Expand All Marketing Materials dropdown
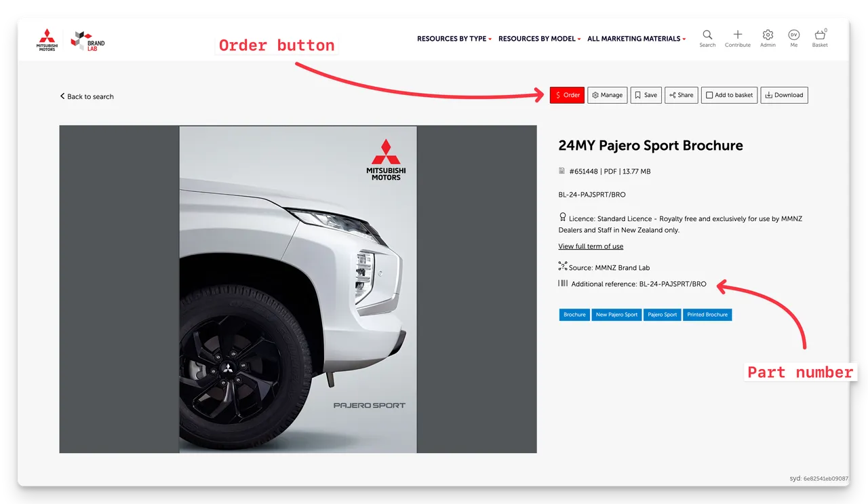The width and height of the screenshot is (868, 504). [x=636, y=39]
